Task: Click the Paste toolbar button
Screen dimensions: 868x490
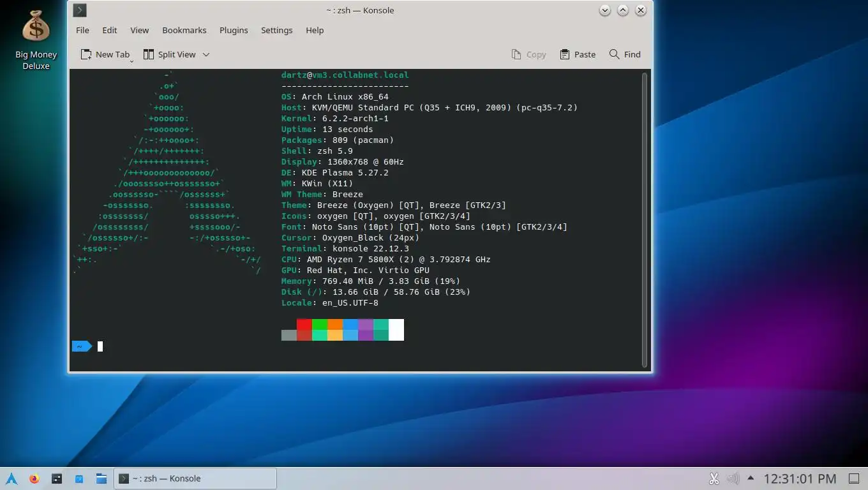Action: coord(578,54)
